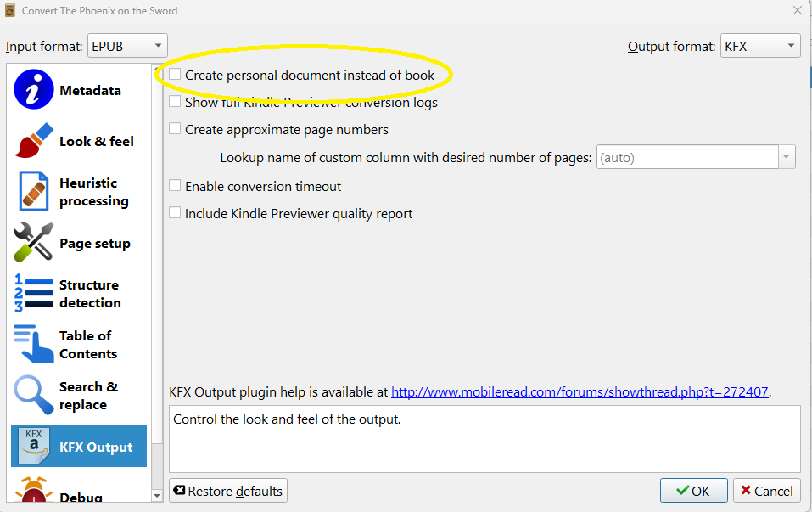
Task: Select Structure detection section label
Action: [x=90, y=294]
